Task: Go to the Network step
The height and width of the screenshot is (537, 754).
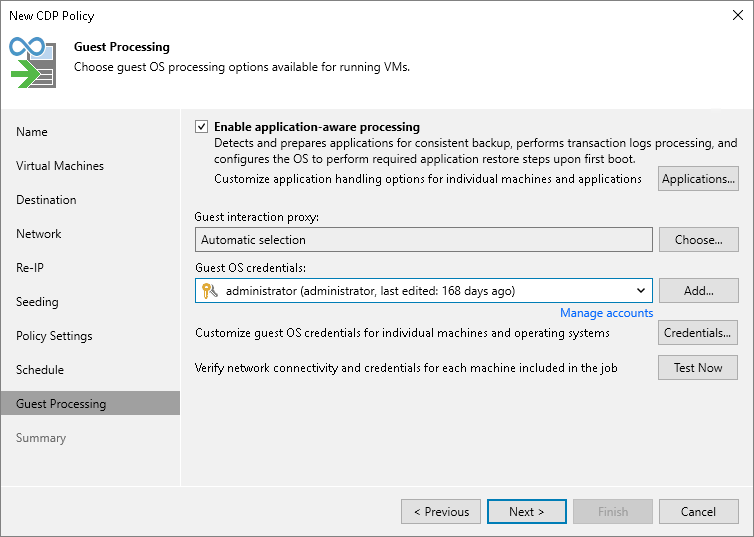Action: 38,234
